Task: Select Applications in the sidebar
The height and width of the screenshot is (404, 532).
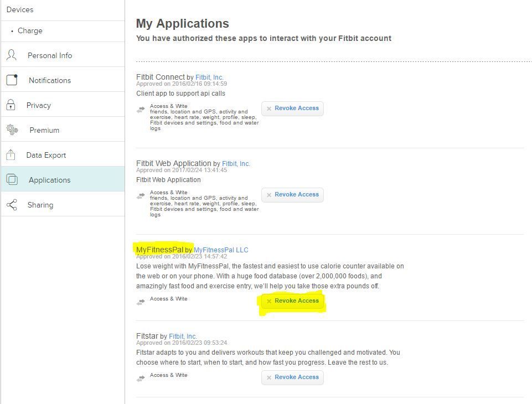Action: tap(63, 179)
